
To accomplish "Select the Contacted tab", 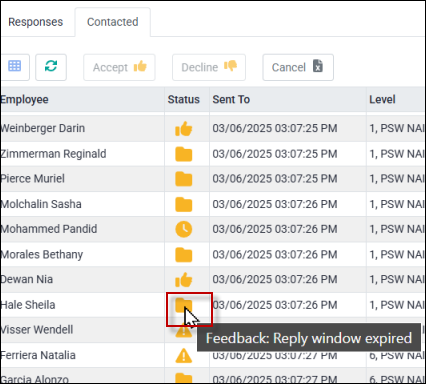I will 113,22.
